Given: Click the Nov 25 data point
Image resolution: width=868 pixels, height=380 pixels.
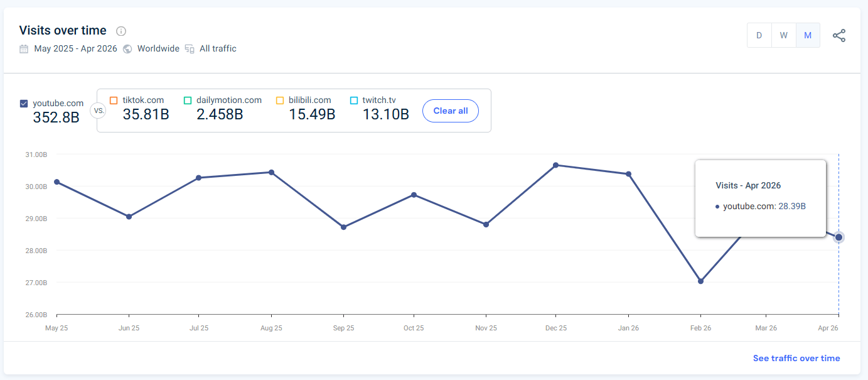Looking at the screenshot, I should click(486, 224).
